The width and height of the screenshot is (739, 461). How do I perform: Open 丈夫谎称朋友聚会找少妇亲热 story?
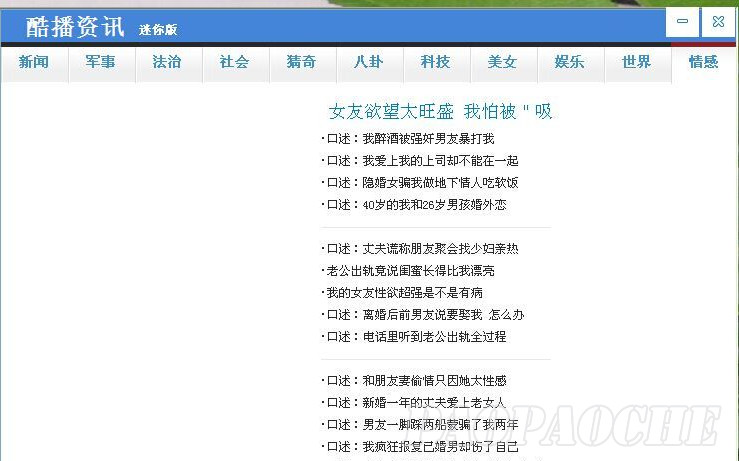pyautogui.click(x=422, y=249)
